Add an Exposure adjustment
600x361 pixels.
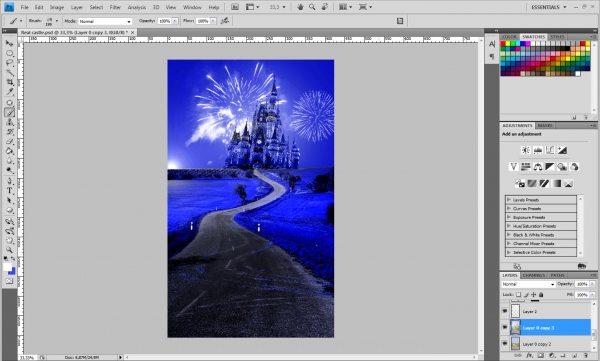pos(562,150)
